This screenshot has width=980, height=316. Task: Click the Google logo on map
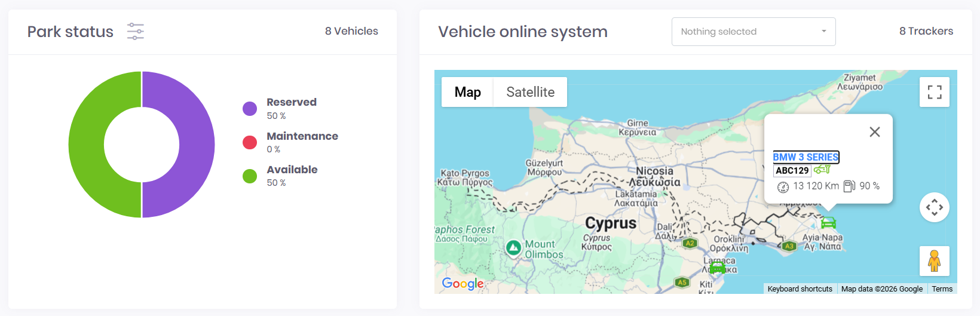pyautogui.click(x=463, y=284)
